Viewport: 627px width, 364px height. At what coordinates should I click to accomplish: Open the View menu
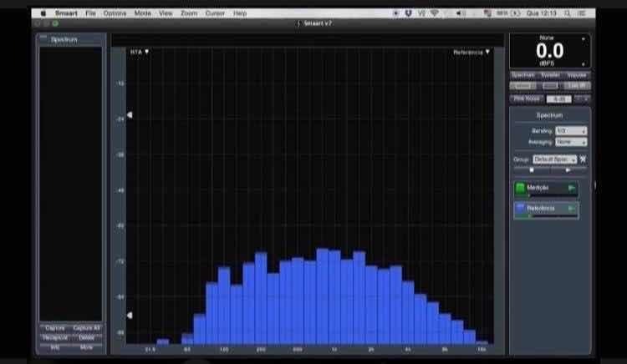tap(166, 13)
